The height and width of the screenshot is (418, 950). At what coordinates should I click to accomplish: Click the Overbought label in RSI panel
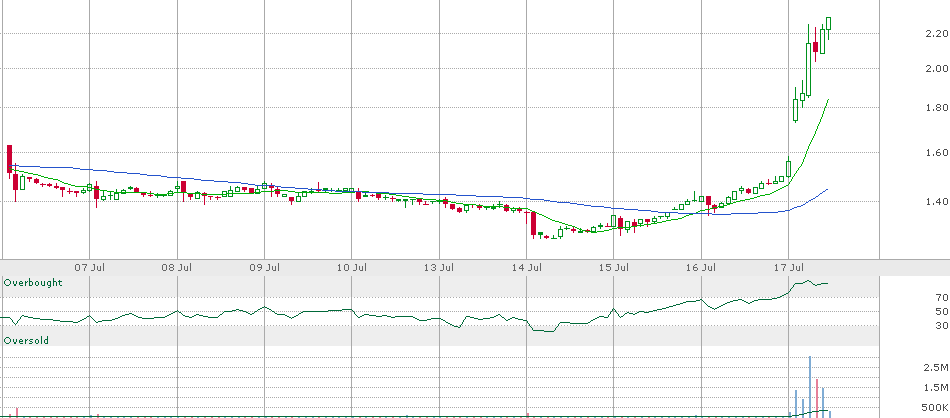coord(33,283)
